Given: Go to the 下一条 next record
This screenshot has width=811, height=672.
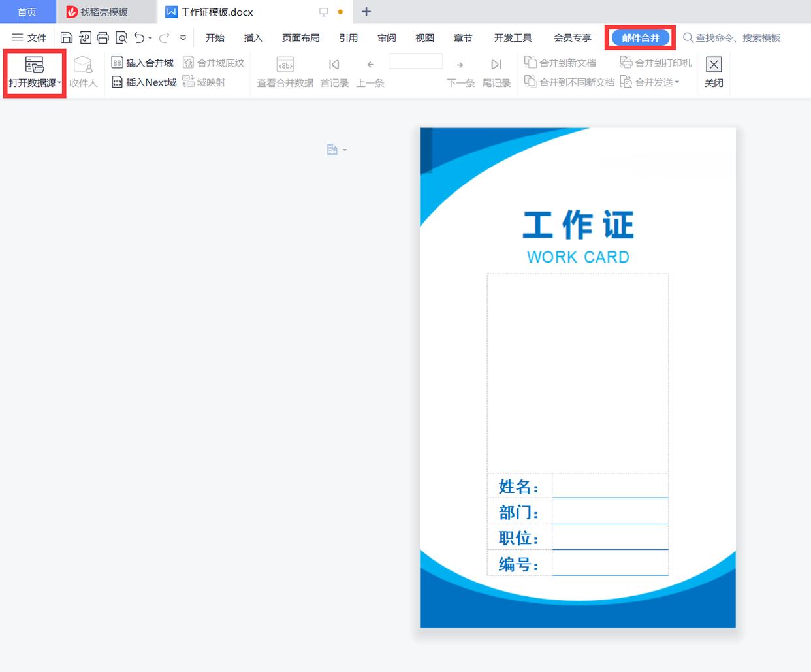Looking at the screenshot, I should coord(460,72).
